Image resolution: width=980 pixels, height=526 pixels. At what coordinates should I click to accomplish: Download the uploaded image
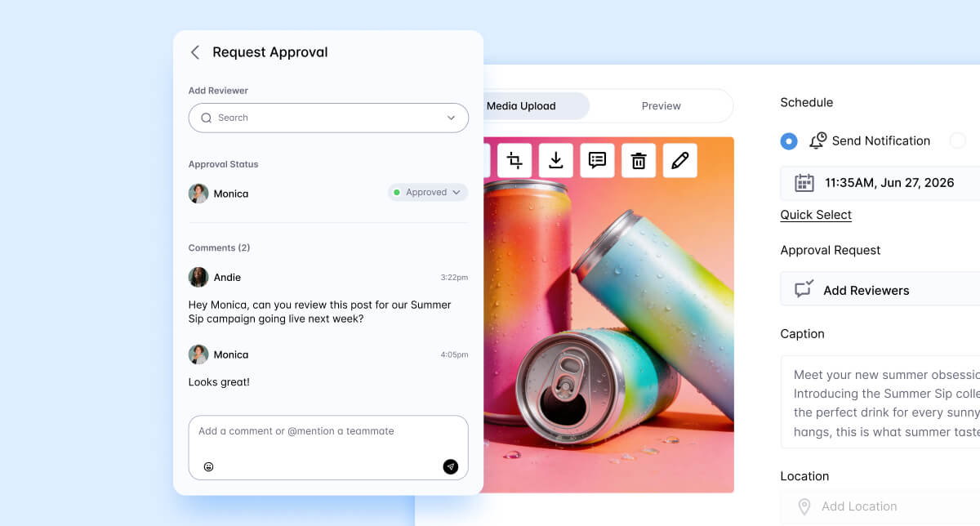[x=556, y=160]
